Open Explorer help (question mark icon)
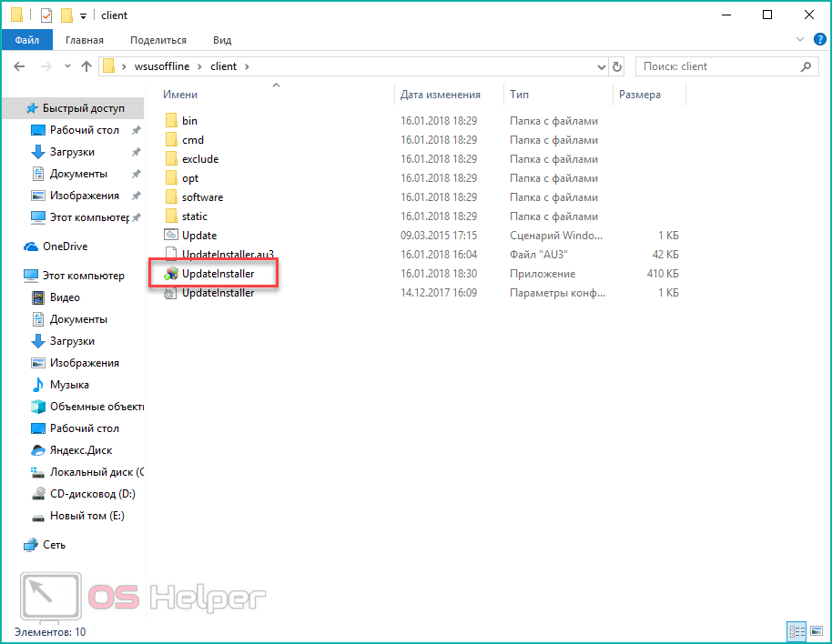The width and height of the screenshot is (832, 644). [819, 39]
